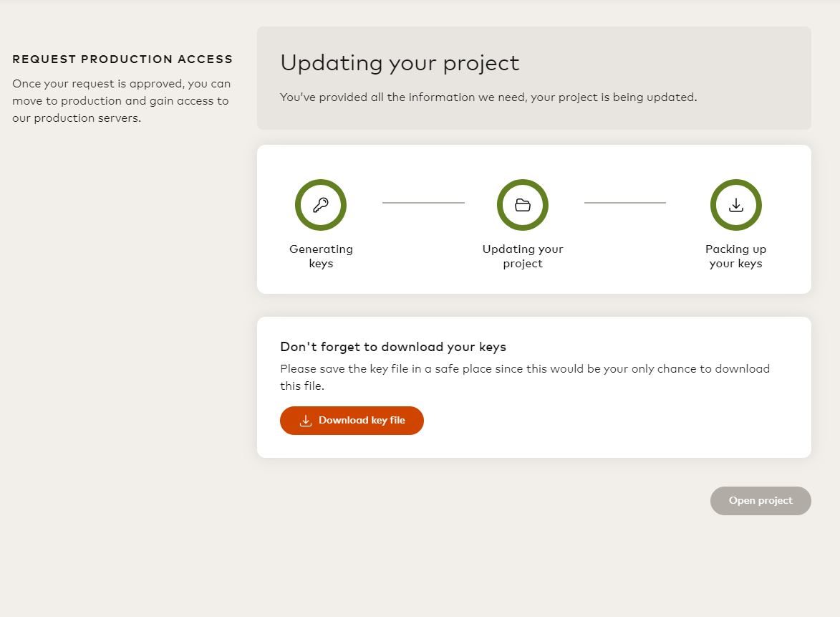Click the green ring around the key icon
Image resolution: width=840 pixels, height=617 pixels.
[x=299, y=205]
